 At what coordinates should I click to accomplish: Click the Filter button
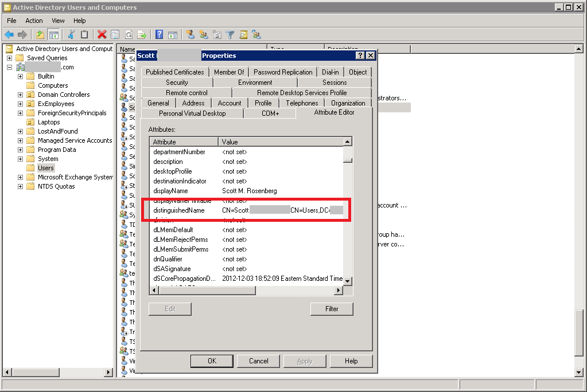332,309
